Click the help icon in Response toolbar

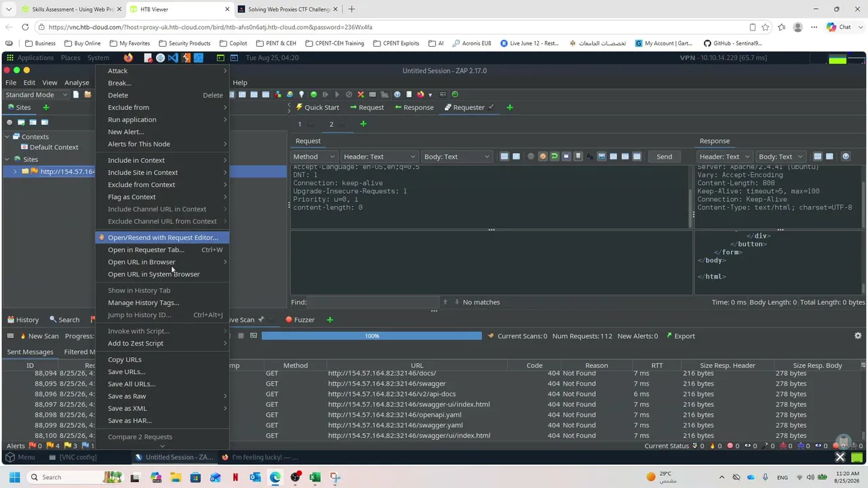(x=846, y=157)
